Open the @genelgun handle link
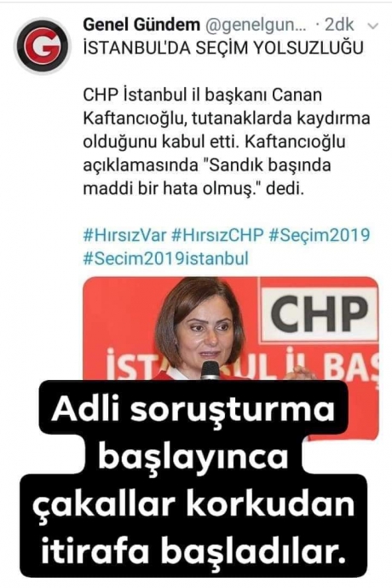 click(256, 25)
